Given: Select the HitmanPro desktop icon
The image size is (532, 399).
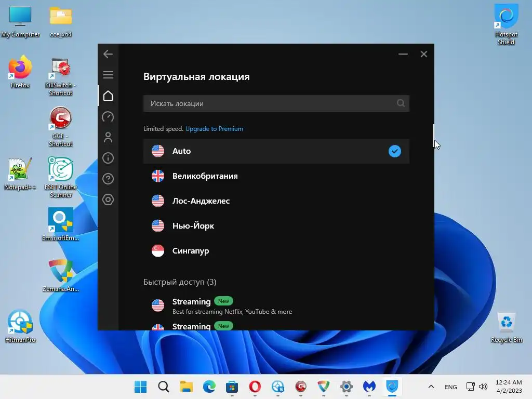Looking at the screenshot, I should coord(20,326).
